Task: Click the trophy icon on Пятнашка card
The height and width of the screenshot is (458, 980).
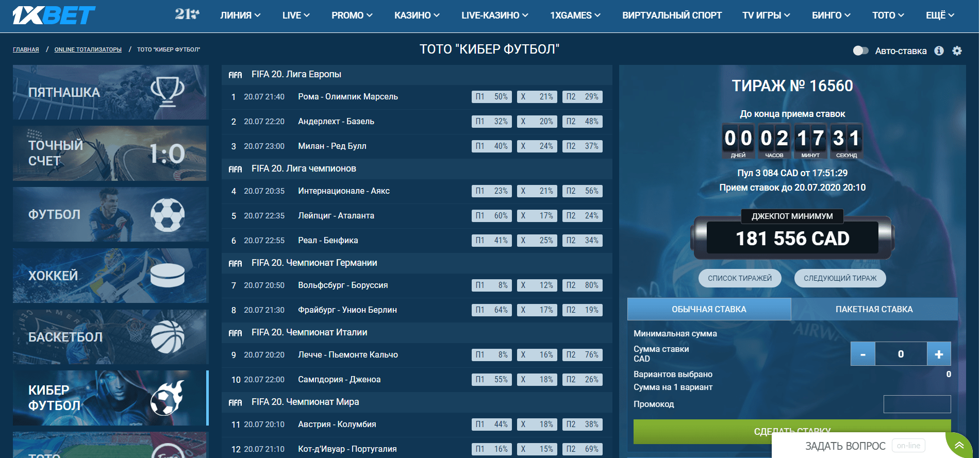Action: tap(168, 92)
